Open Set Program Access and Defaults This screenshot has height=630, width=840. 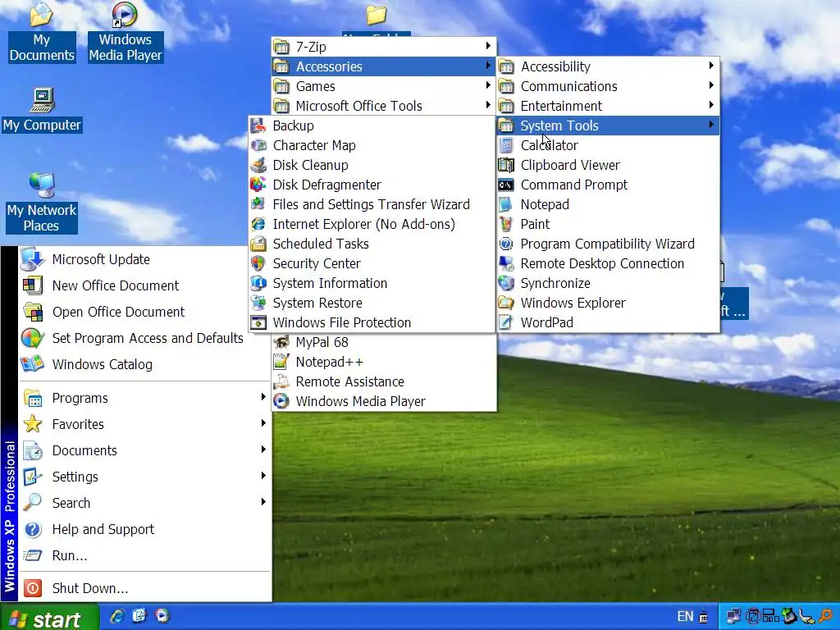coord(145,338)
